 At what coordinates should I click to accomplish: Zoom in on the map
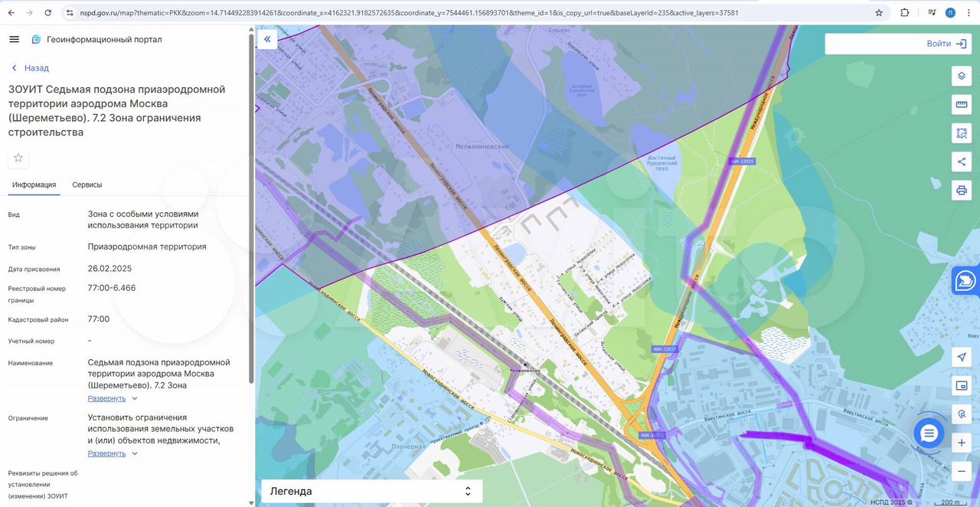click(962, 443)
